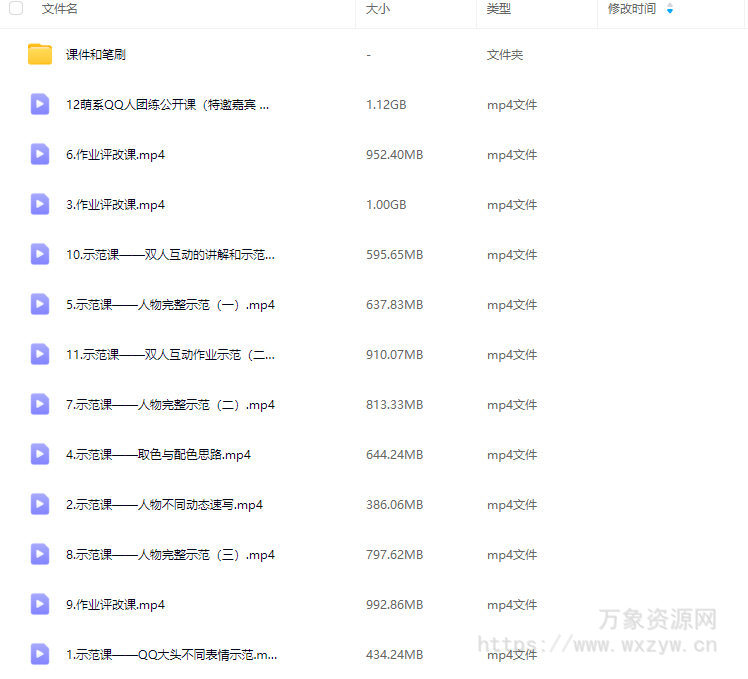Open file 8.示范课——人物完整示范（三）.mp4

pos(170,554)
